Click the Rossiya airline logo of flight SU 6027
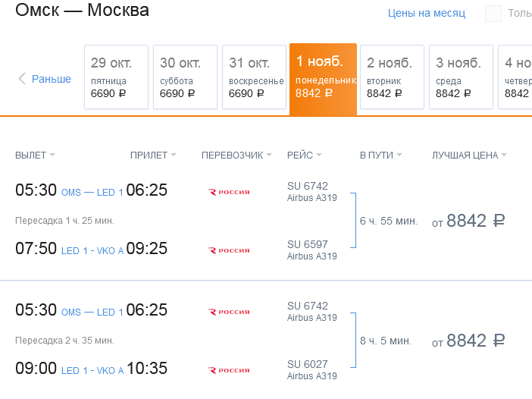Viewport: 532px width, 399px height. point(229,370)
